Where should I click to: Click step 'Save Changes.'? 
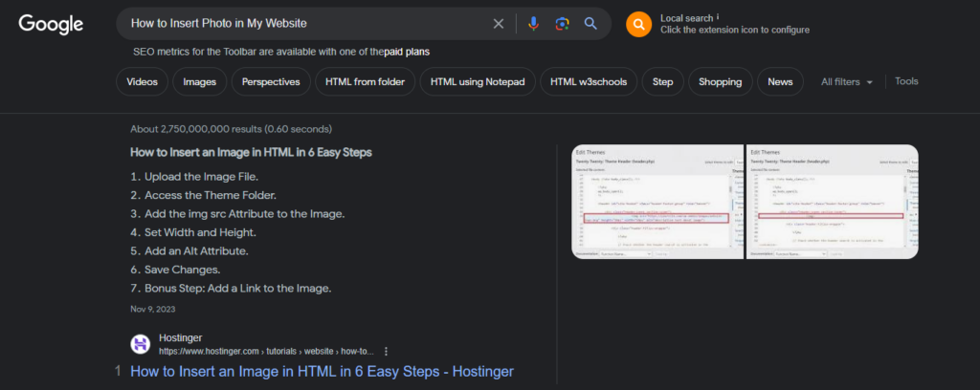[183, 271]
